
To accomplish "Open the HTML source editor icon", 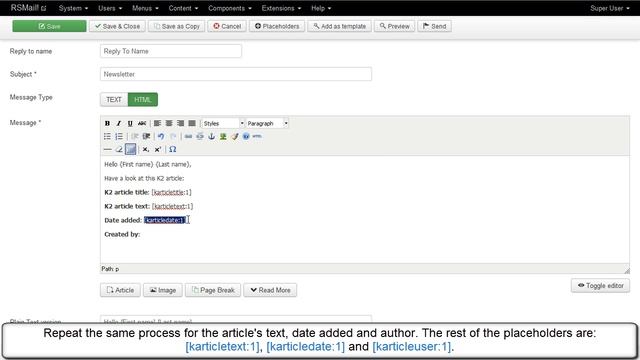I will click(257, 136).
